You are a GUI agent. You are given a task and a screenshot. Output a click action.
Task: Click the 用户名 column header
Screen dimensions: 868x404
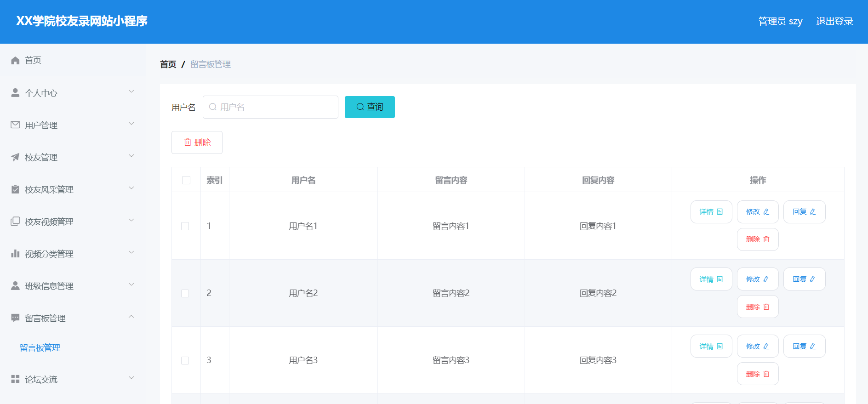pos(303,180)
